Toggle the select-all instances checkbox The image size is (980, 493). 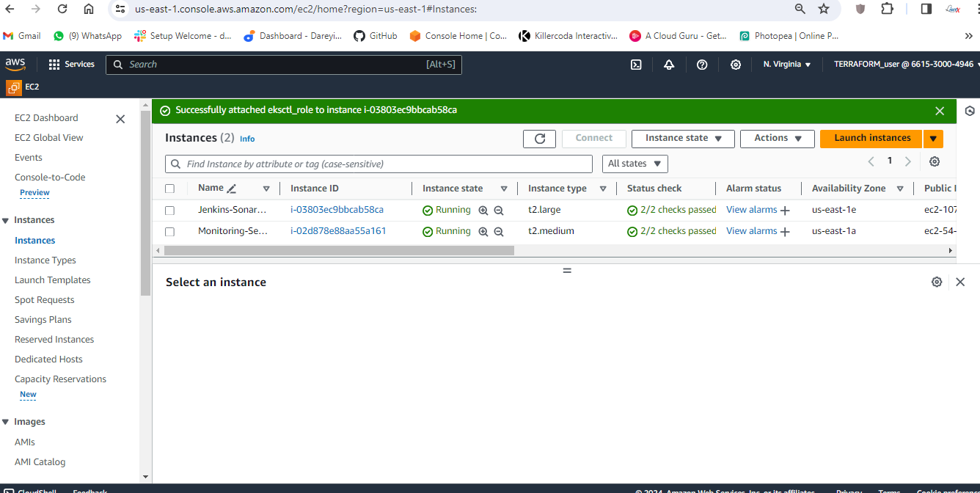tap(170, 189)
